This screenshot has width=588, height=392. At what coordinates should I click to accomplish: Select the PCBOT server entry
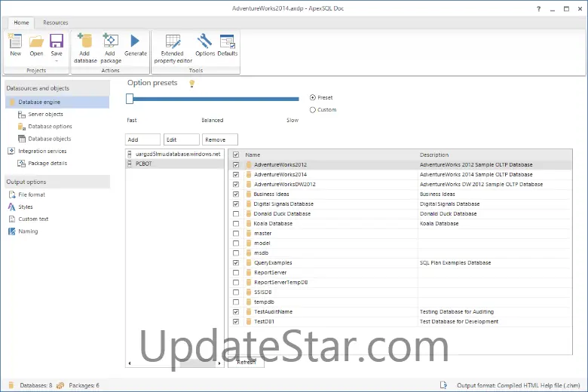point(175,164)
